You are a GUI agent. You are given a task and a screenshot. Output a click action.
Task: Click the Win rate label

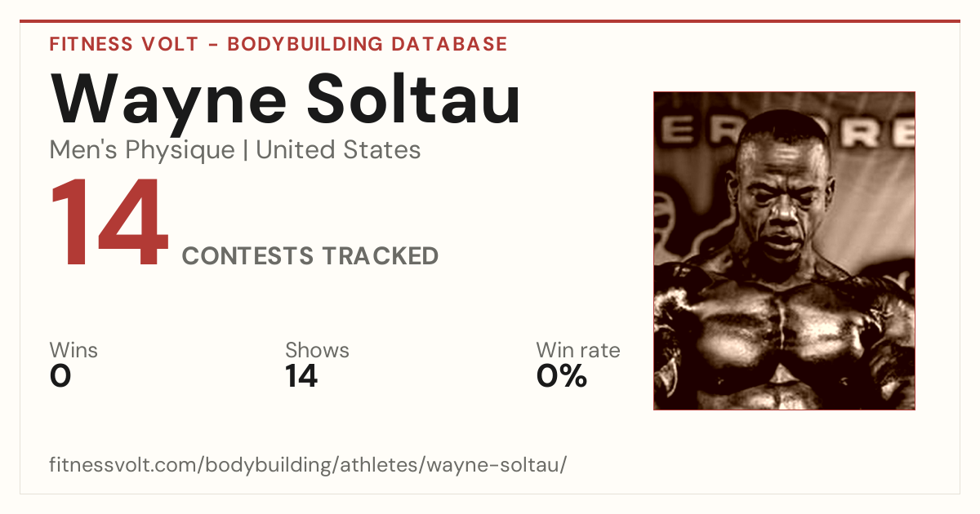coord(578,350)
